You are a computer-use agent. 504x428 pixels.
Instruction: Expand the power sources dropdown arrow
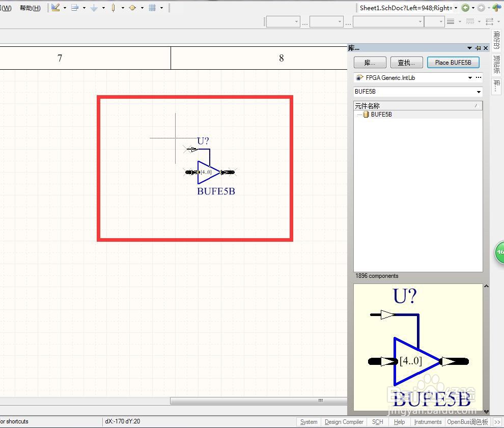(x=103, y=8)
